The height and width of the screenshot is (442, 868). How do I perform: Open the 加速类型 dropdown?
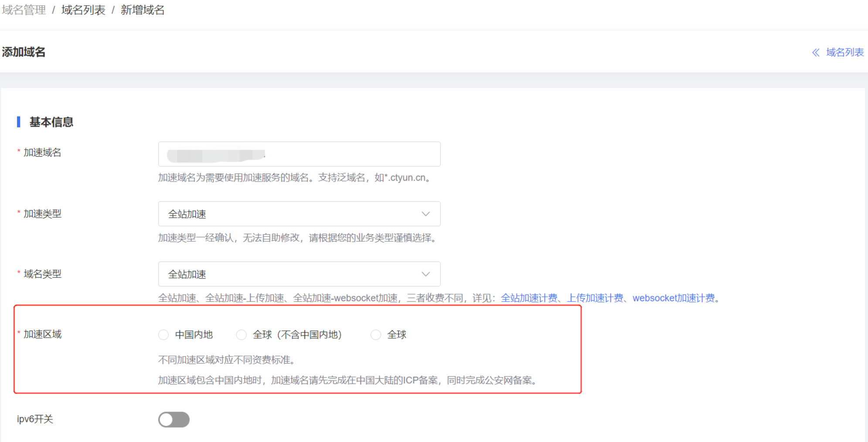coord(299,214)
